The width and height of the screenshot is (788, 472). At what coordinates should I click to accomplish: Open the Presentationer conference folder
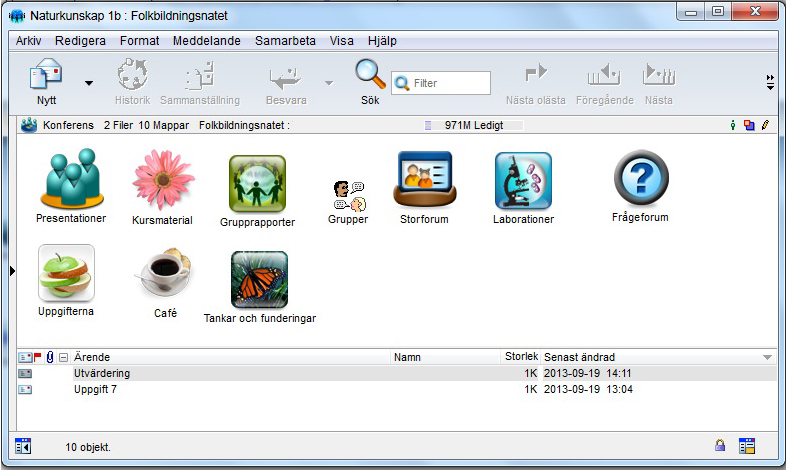(71, 180)
